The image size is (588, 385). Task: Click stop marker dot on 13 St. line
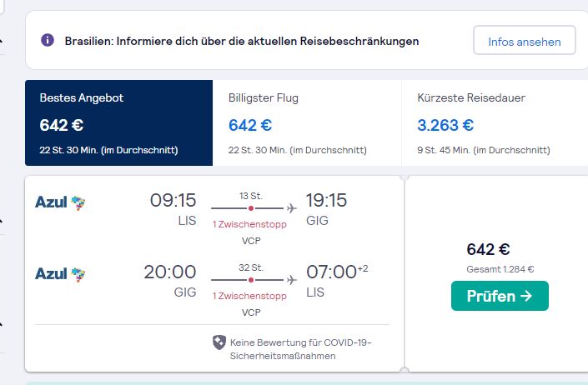[251, 208]
